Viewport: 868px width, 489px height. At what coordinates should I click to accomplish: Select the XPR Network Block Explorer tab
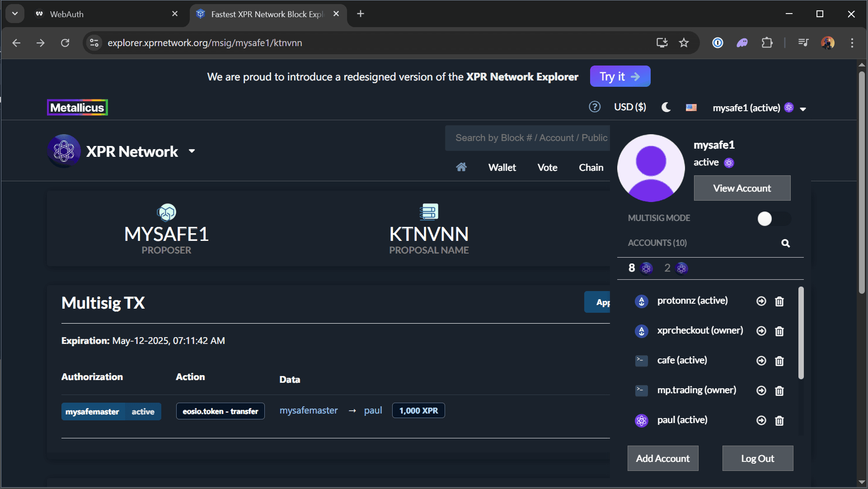pos(267,14)
